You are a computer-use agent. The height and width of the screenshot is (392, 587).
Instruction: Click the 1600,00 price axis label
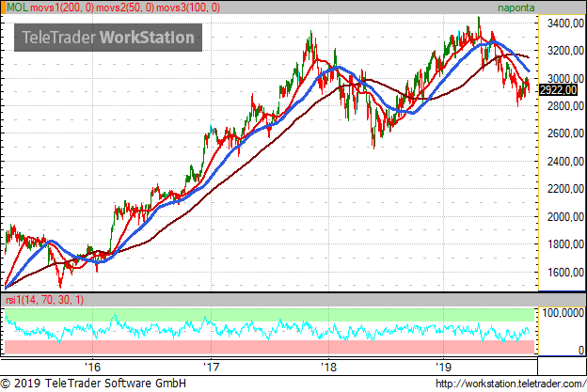(x=565, y=273)
